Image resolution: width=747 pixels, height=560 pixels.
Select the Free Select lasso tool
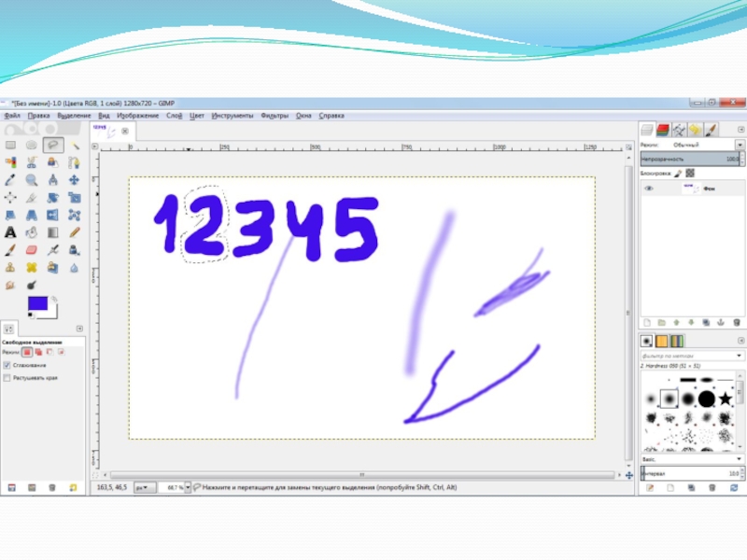pyautogui.click(x=53, y=145)
